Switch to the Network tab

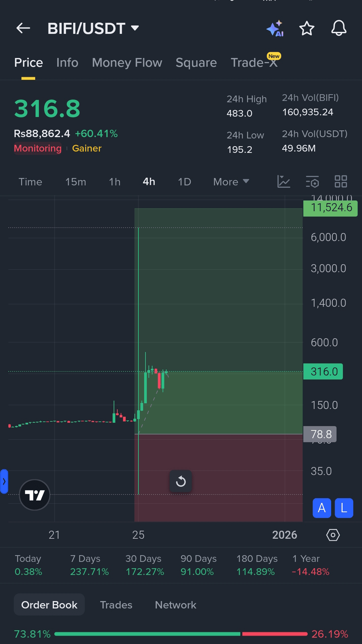[176, 605]
